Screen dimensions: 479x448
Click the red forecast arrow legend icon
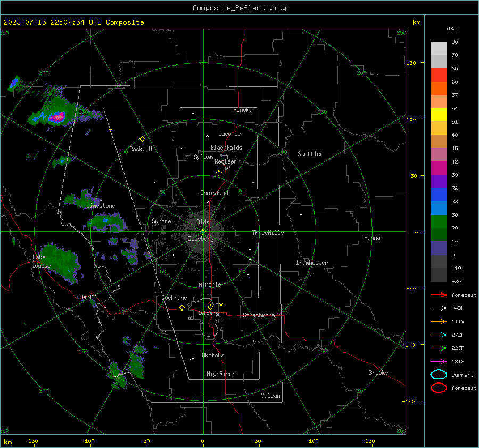point(439,295)
